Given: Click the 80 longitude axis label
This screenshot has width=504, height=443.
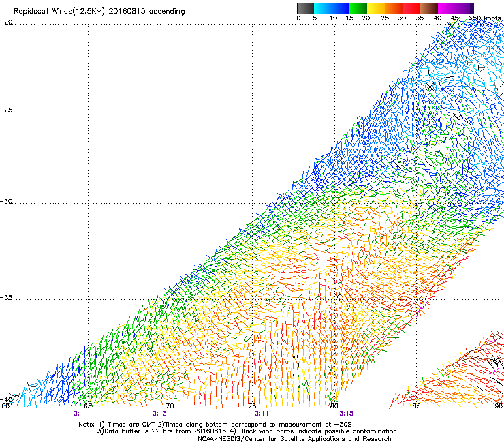Looking at the screenshot, I should tap(334, 406).
